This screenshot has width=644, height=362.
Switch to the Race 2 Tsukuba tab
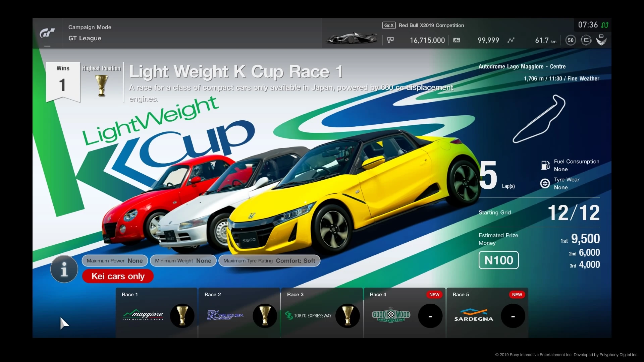239,312
